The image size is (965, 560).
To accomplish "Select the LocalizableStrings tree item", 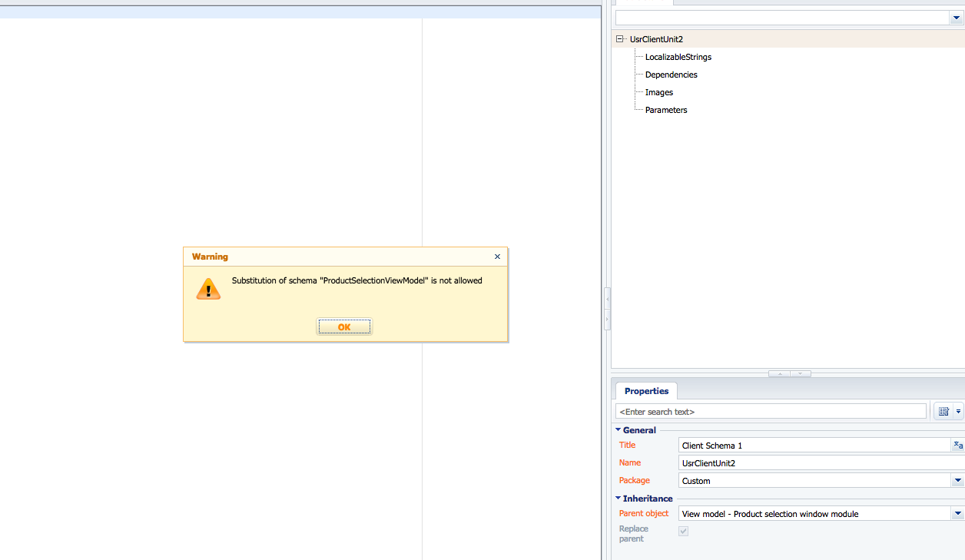I will [x=678, y=57].
